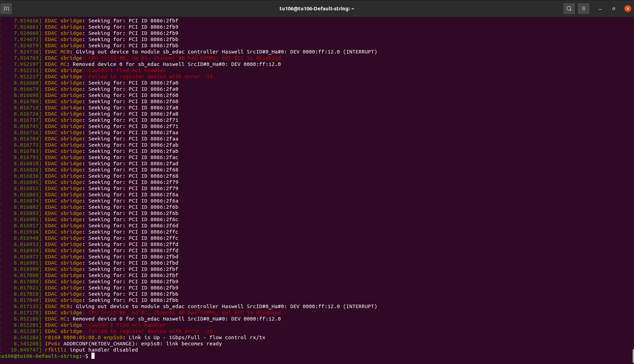Click red Couldn't find mci handler at 8.052201

tap(127, 325)
